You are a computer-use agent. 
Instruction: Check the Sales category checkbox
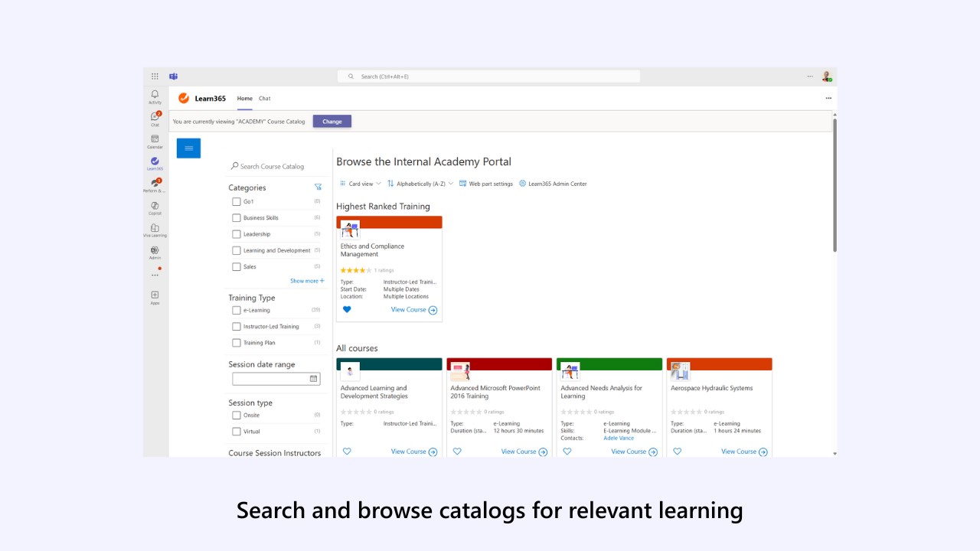point(237,267)
